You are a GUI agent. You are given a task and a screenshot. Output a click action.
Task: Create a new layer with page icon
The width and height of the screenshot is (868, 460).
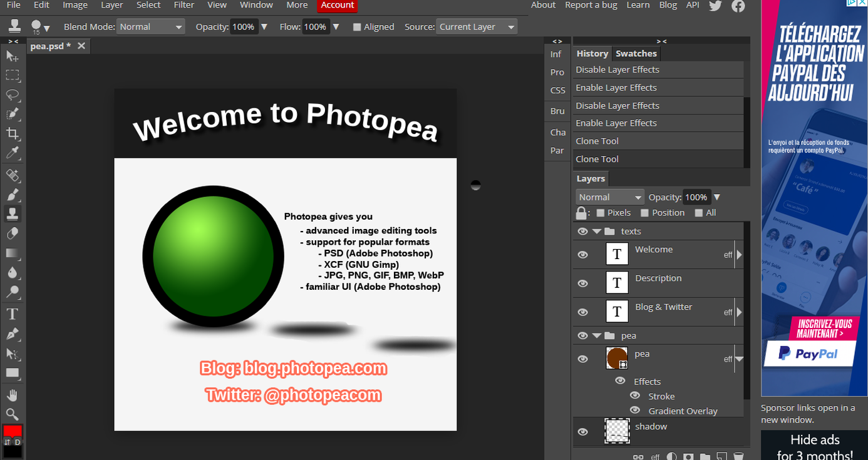tap(721, 456)
